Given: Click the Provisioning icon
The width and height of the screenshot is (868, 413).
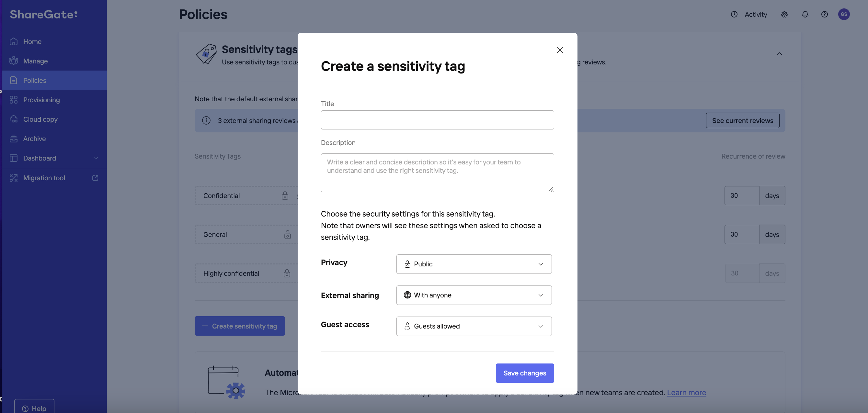Looking at the screenshot, I should point(13,100).
